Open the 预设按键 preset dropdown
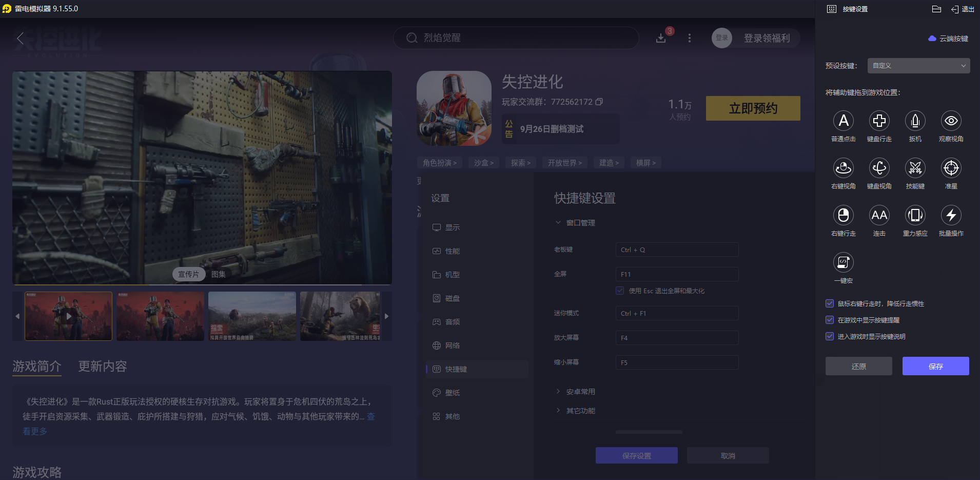The width and height of the screenshot is (980, 480). [918, 66]
